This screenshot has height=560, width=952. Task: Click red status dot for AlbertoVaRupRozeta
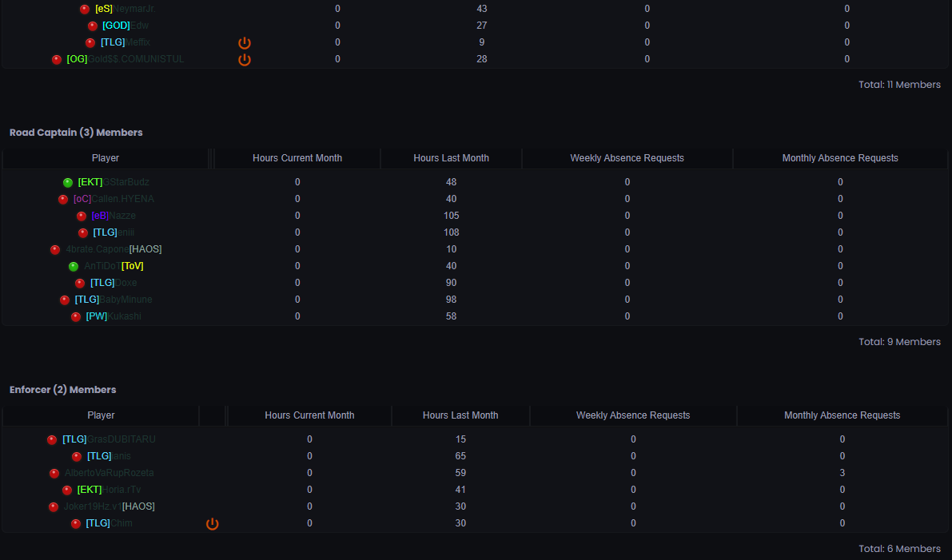[x=54, y=473]
